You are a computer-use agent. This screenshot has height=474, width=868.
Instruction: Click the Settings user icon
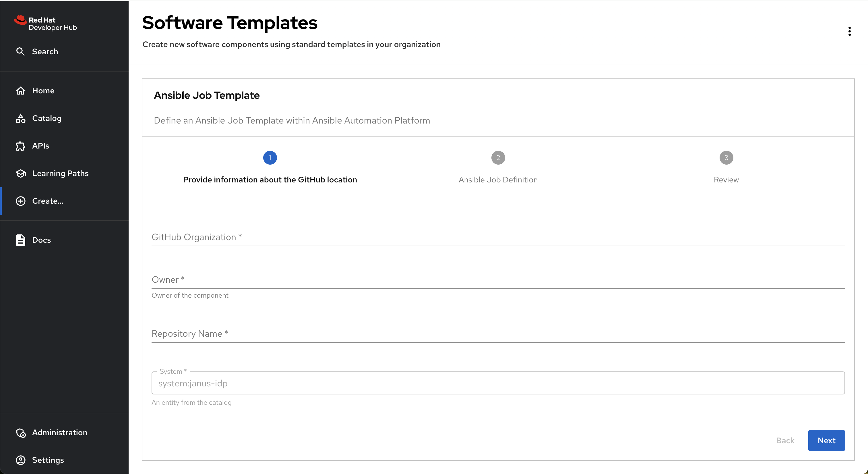(21, 460)
